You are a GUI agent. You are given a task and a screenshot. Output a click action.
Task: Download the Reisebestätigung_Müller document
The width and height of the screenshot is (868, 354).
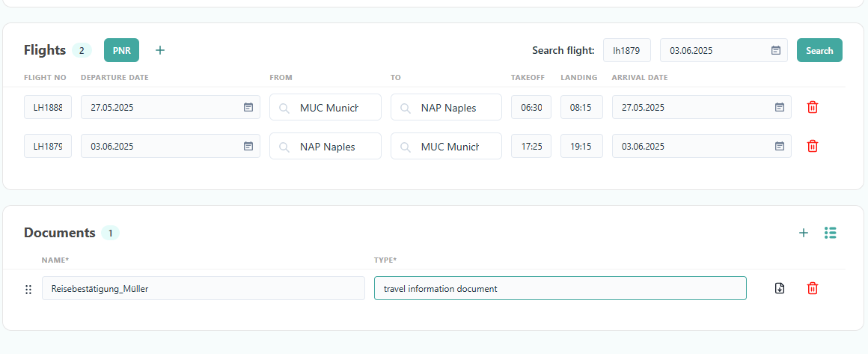coord(779,288)
